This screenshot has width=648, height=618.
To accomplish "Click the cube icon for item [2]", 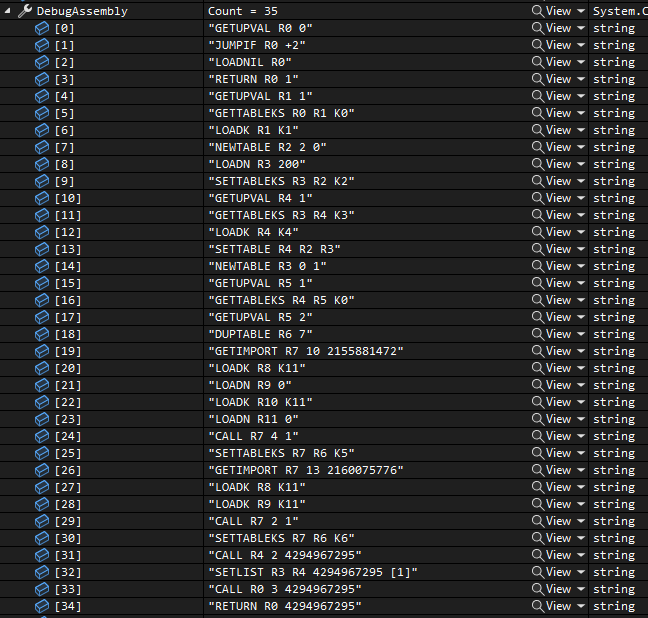I will (42, 62).
